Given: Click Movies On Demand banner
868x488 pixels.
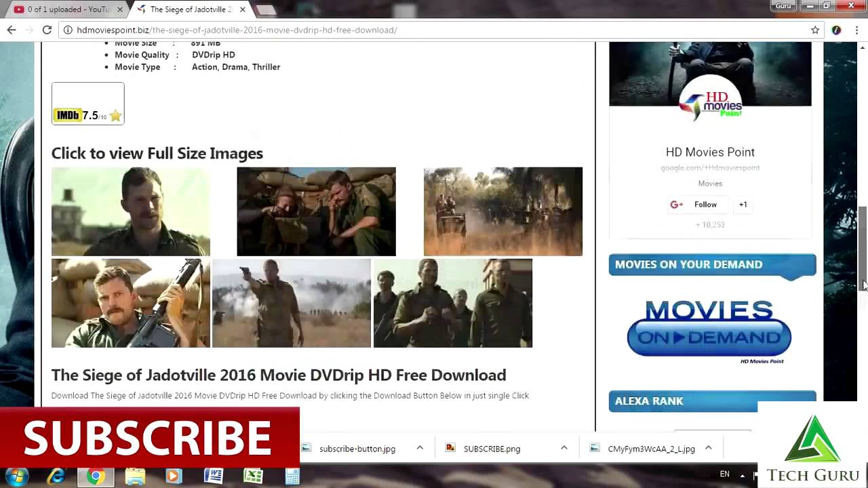Looking at the screenshot, I should click(709, 331).
